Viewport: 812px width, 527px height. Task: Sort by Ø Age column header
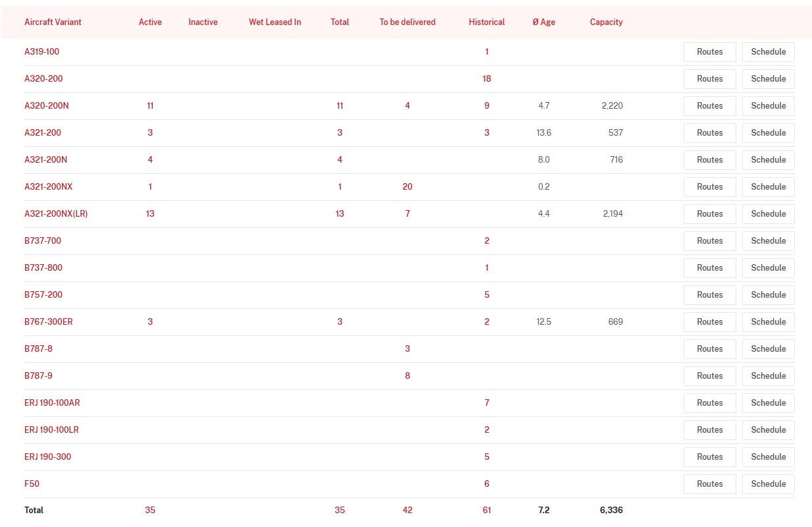(544, 22)
